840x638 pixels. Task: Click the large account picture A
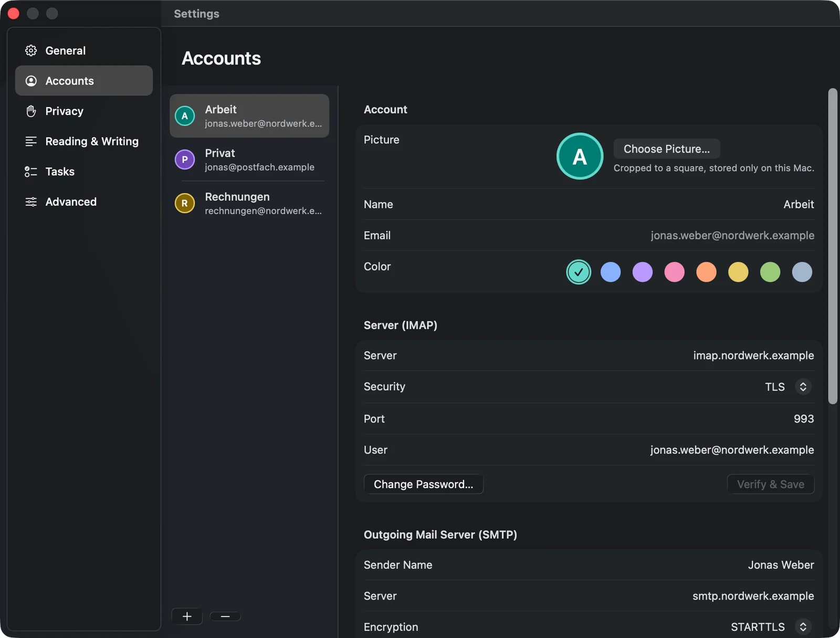click(x=580, y=156)
